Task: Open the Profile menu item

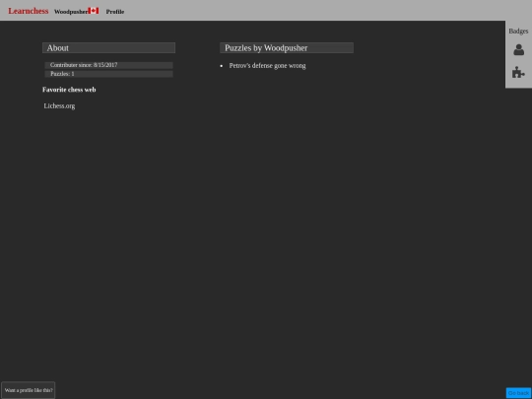Action: (115, 12)
